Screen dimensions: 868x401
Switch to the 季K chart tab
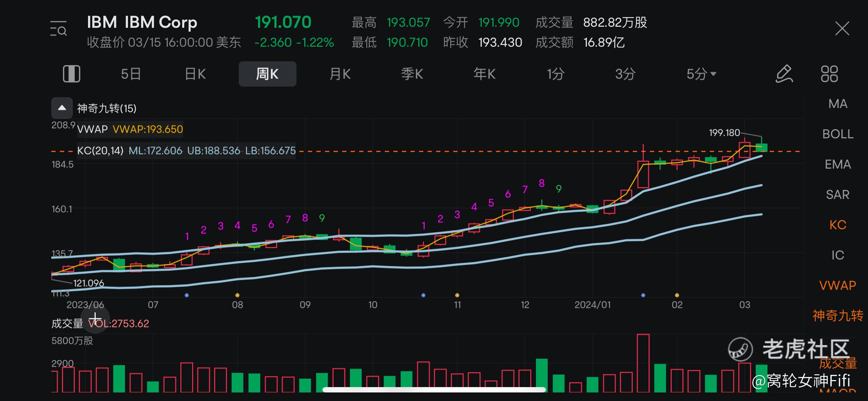click(412, 74)
